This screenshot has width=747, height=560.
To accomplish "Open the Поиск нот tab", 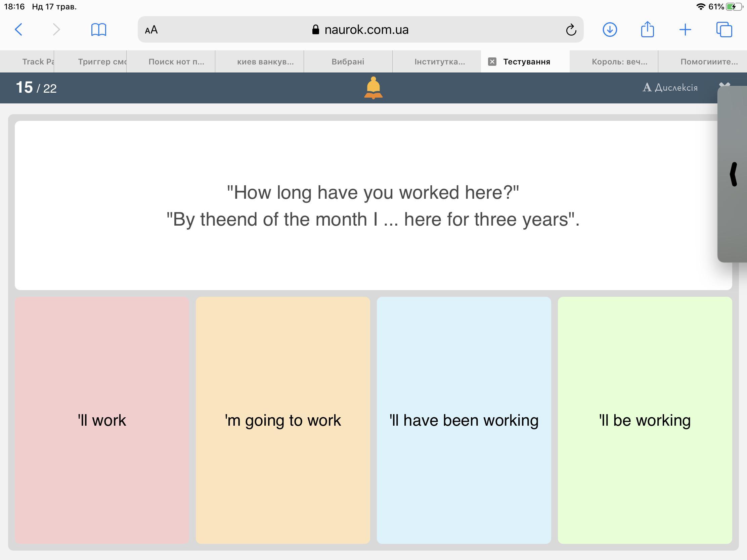I will pos(176,62).
